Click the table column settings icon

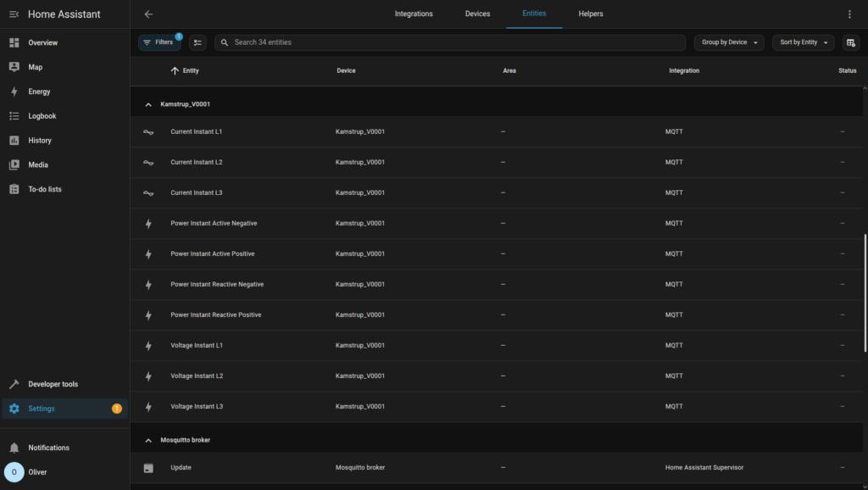(x=851, y=42)
